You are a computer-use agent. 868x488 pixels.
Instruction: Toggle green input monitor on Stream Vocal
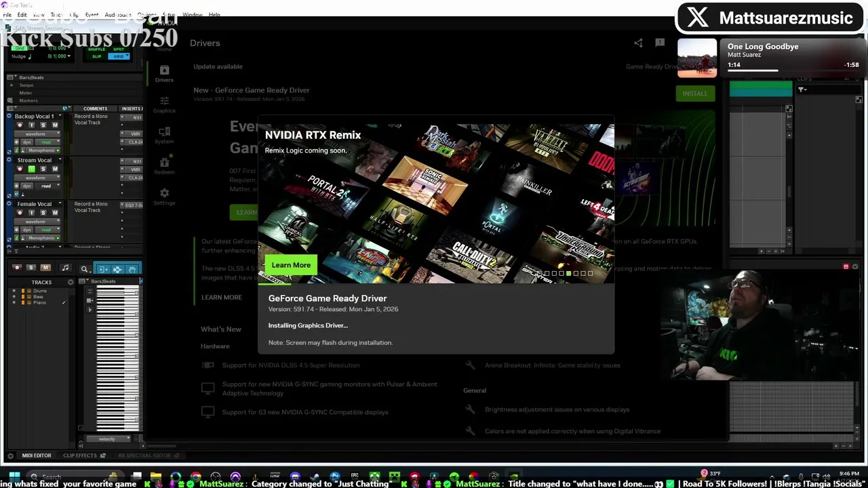pos(31,169)
